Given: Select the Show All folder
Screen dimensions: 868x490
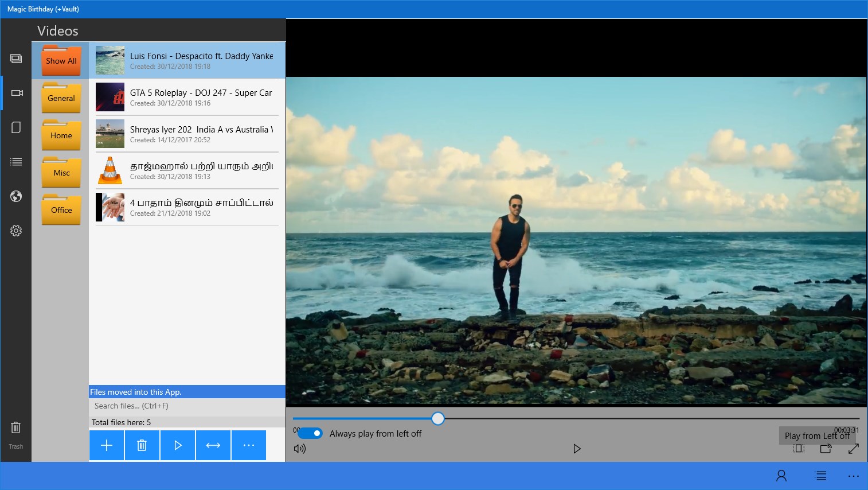Looking at the screenshot, I should pyautogui.click(x=61, y=60).
